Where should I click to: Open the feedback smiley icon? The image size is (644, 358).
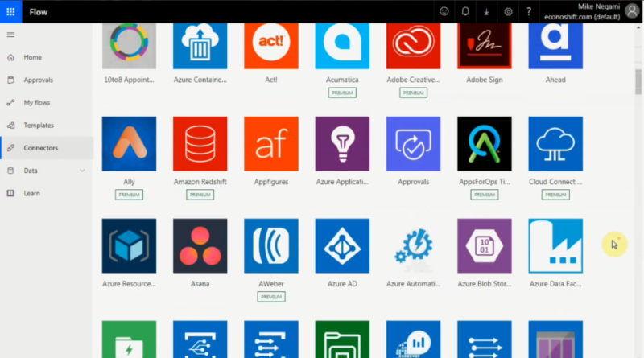(444, 11)
